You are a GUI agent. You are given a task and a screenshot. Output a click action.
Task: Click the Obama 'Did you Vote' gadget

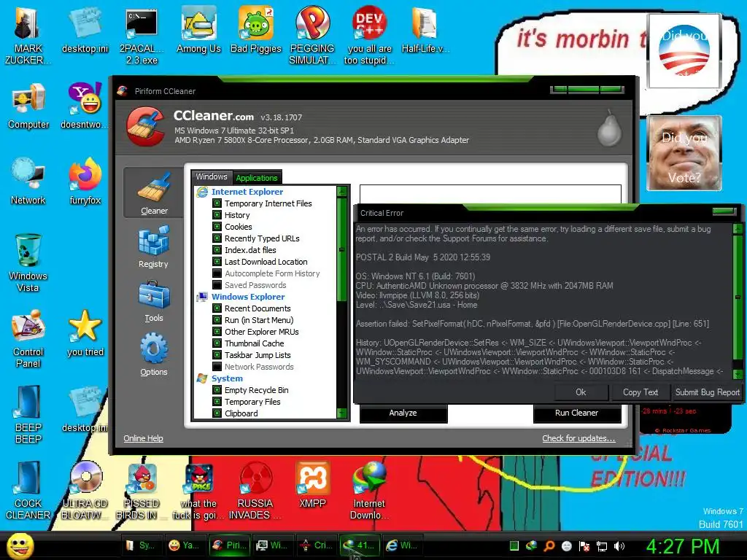pos(684,51)
